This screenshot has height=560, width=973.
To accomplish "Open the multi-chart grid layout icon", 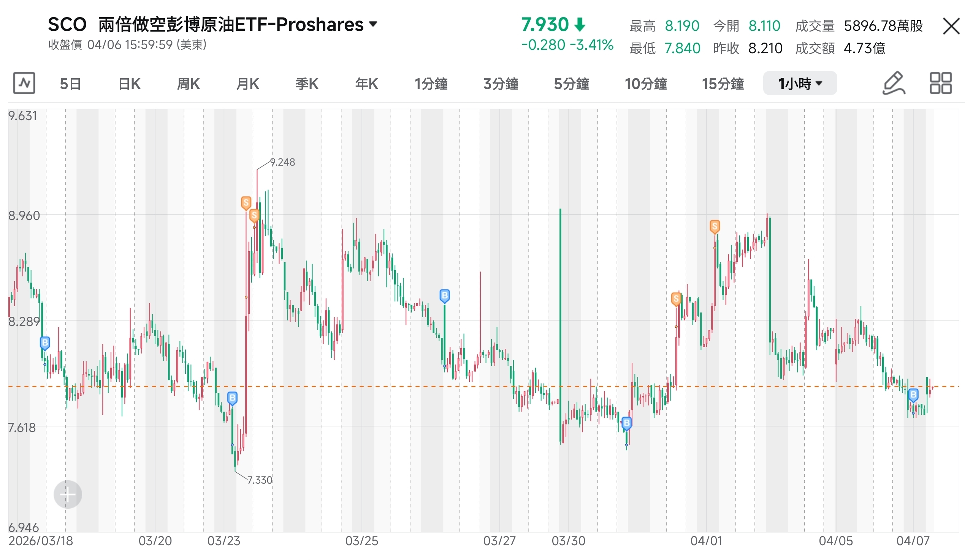I will pos(940,83).
